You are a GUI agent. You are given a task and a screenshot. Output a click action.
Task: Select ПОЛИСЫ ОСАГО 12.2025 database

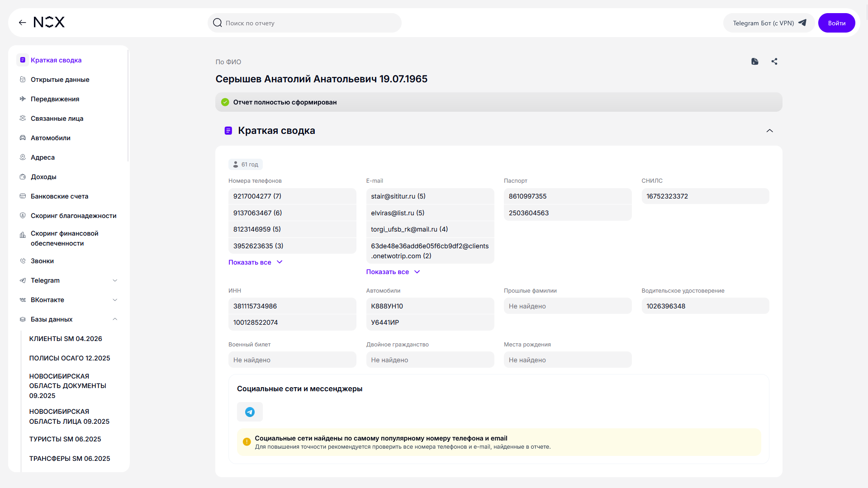(x=70, y=358)
